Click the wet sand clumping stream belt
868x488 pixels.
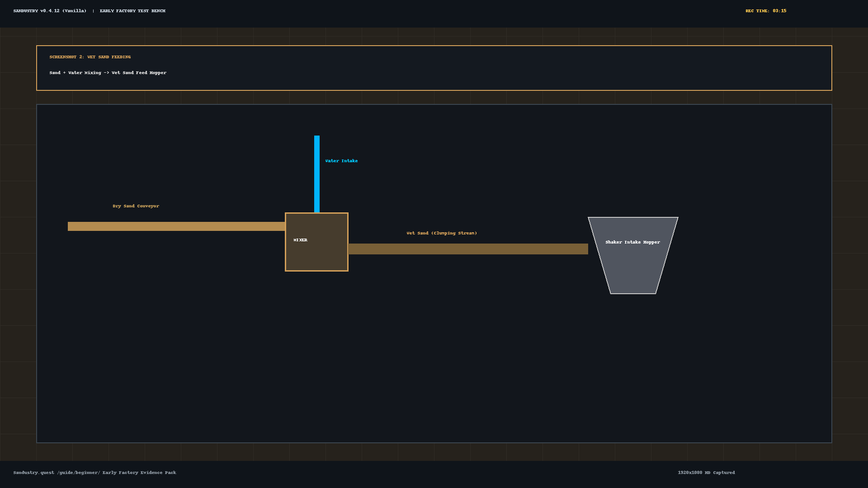(468, 249)
